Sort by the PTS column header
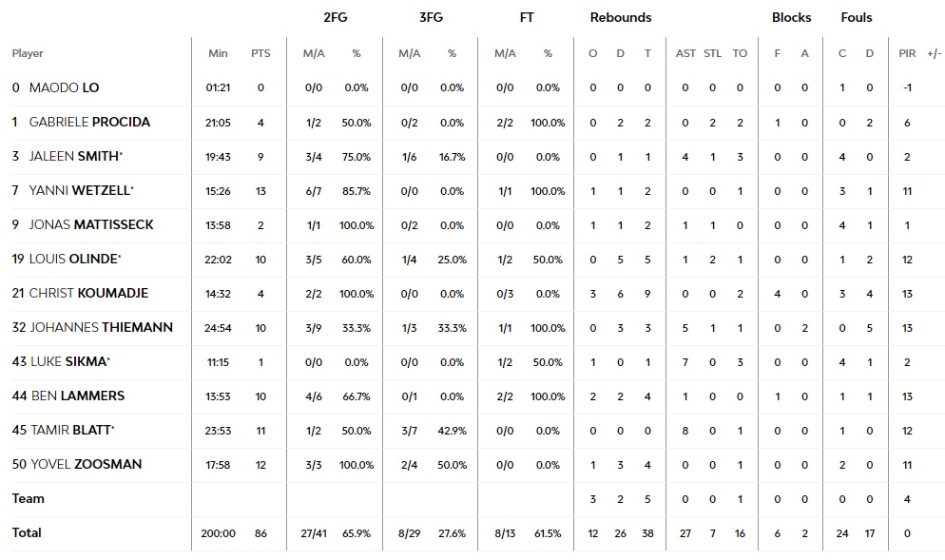The height and width of the screenshot is (560, 945). tap(260, 53)
